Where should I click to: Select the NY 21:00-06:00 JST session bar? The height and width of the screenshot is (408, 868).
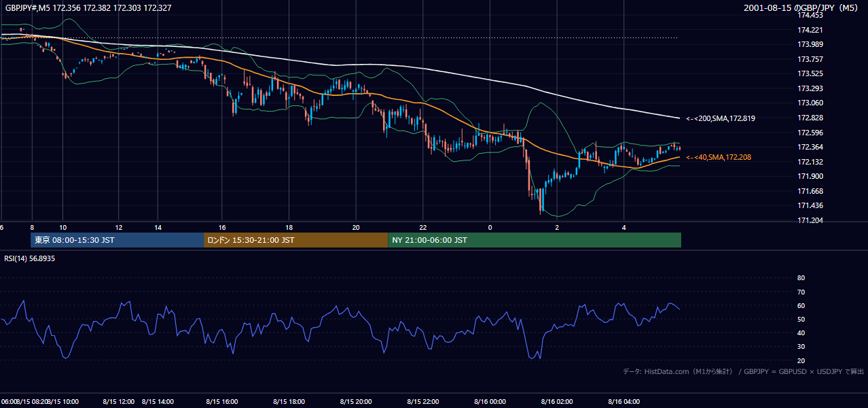(535, 240)
